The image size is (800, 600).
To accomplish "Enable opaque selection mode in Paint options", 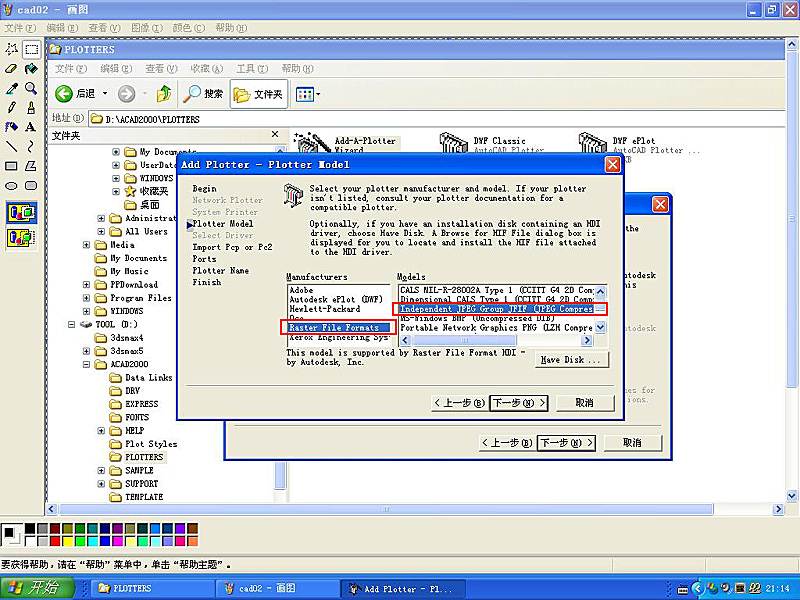I will click(x=21, y=213).
